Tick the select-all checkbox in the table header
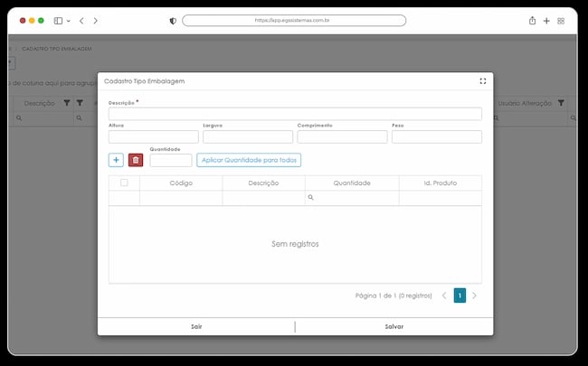This screenshot has width=588, height=366. point(124,183)
